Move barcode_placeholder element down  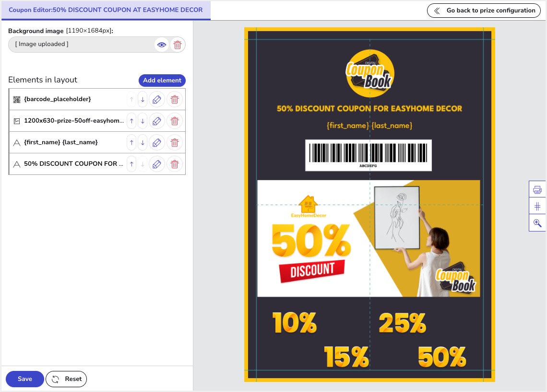coord(143,100)
